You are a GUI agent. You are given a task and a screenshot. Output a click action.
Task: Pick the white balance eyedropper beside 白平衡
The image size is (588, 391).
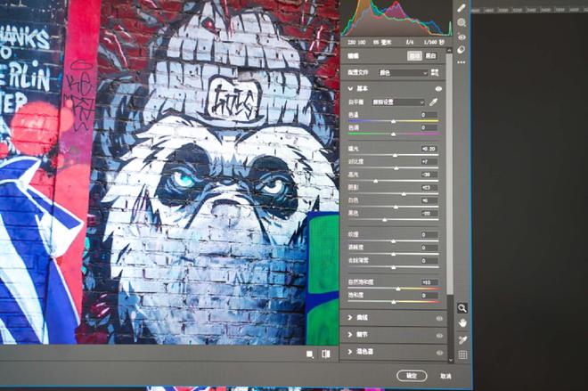pyautogui.click(x=433, y=102)
